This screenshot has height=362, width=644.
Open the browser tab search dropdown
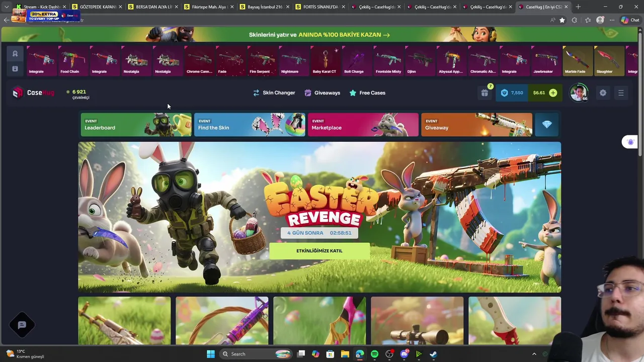tap(6, 7)
